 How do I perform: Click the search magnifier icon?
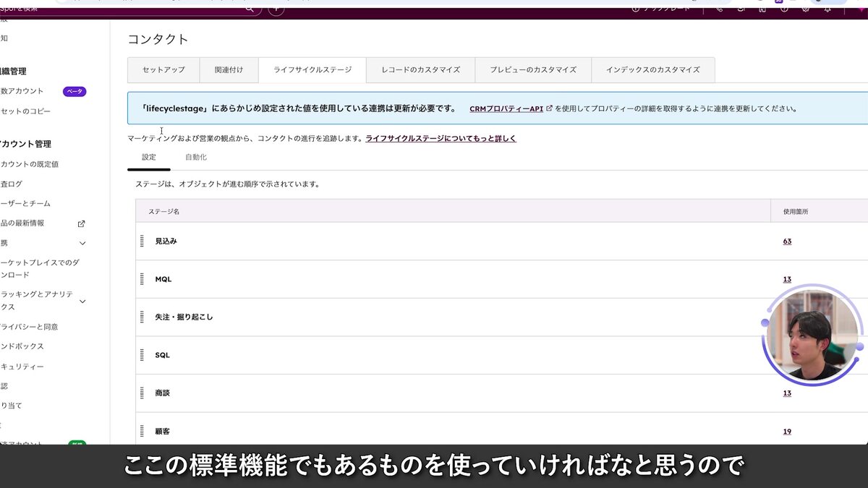point(249,9)
